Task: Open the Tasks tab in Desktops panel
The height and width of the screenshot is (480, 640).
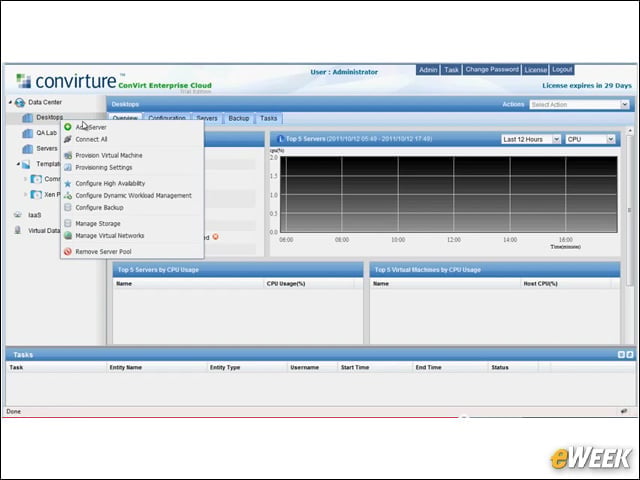Action: pyautogui.click(x=269, y=118)
